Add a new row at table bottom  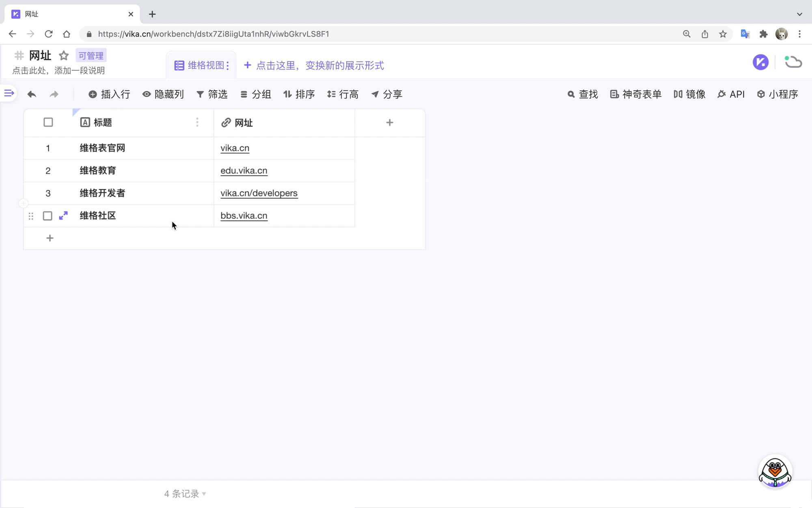point(50,238)
